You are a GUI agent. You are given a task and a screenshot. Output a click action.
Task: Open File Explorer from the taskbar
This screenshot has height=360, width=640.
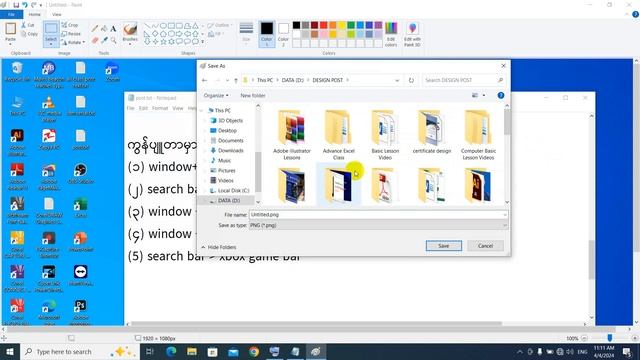192,351
